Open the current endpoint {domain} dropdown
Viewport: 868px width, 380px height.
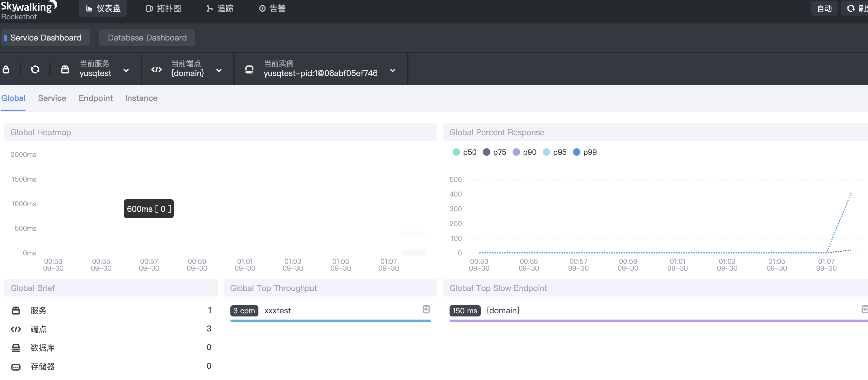click(219, 70)
